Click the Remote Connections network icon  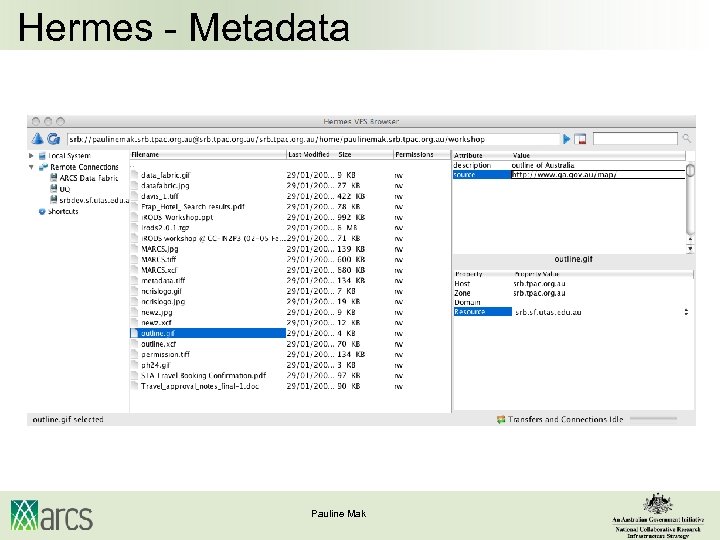(x=43, y=167)
